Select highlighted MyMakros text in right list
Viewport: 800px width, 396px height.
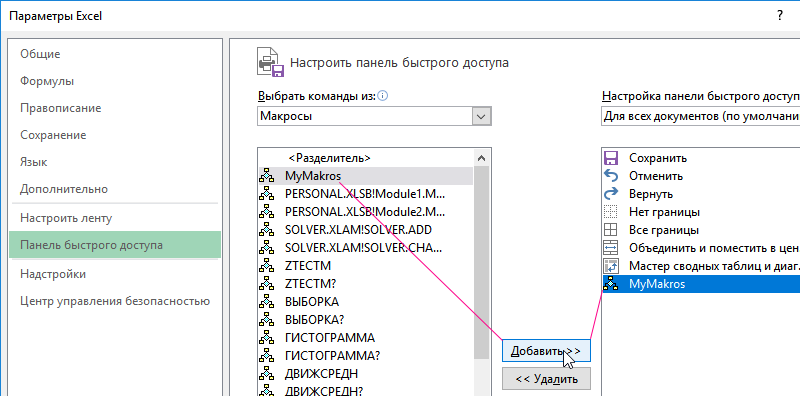point(657,284)
